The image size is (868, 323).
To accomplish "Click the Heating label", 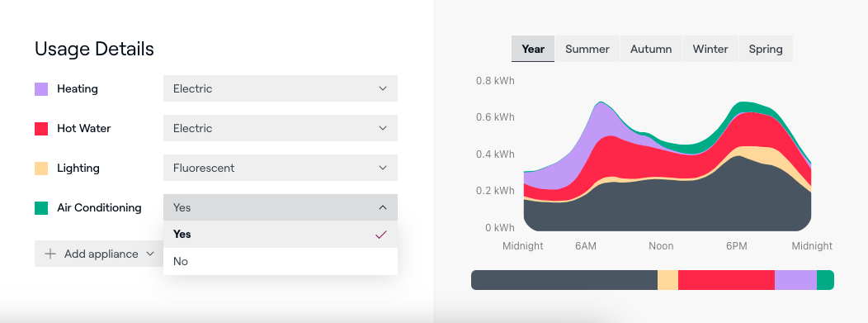I will click(78, 88).
